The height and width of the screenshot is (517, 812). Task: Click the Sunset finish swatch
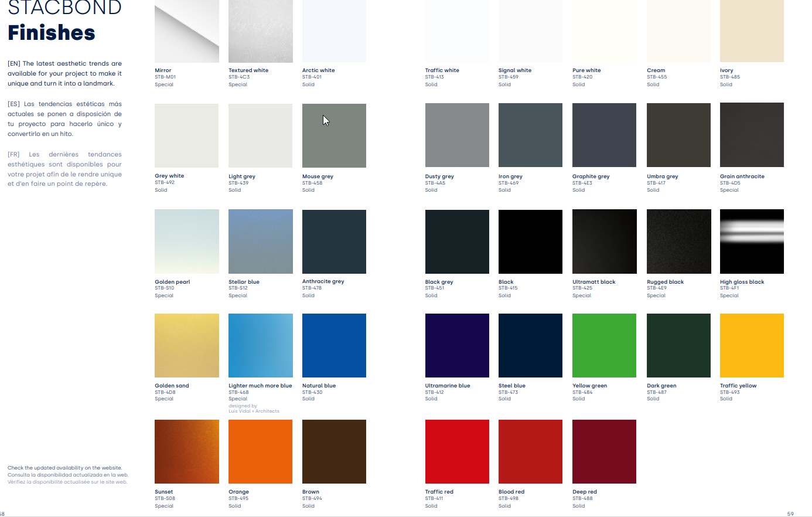tap(186, 451)
